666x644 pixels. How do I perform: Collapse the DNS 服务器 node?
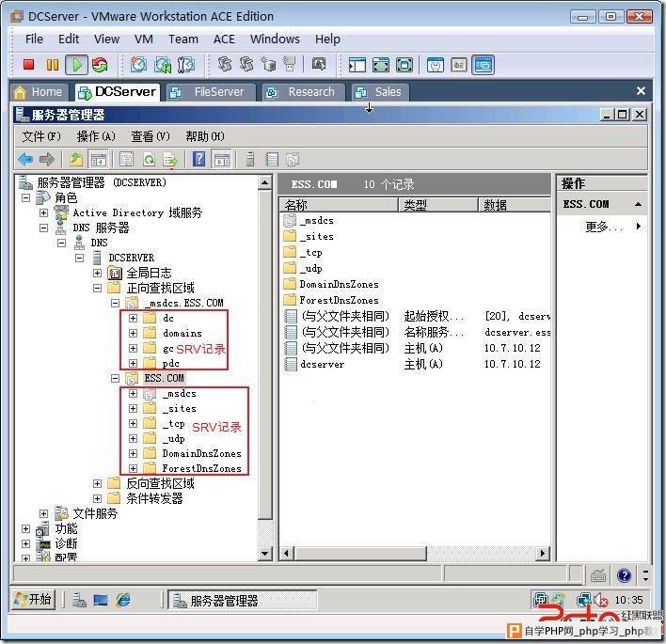pos(44,228)
